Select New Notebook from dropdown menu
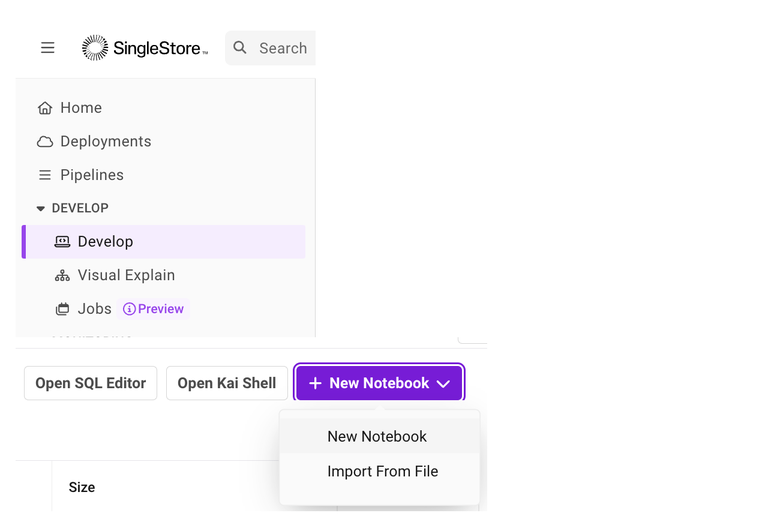 point(377,437)
